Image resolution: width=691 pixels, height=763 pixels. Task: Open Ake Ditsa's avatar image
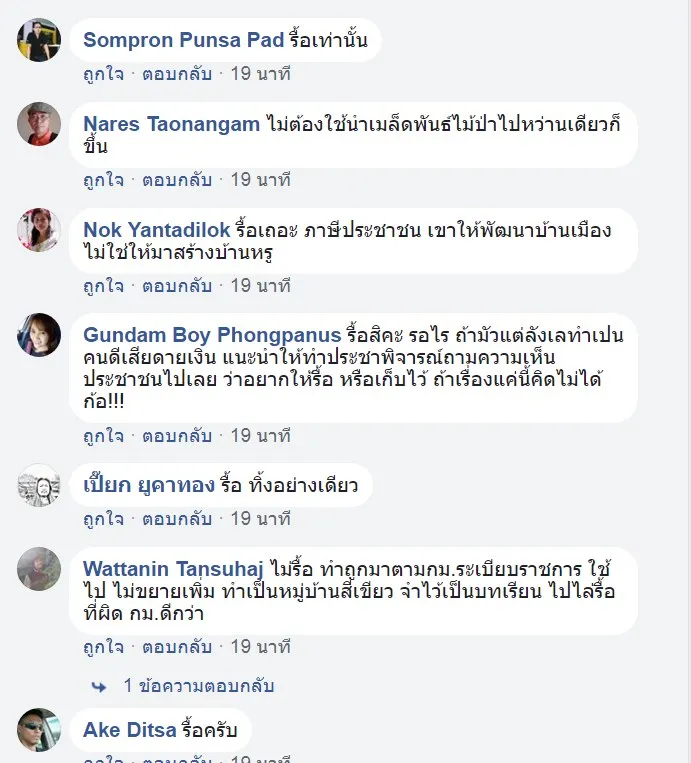pos(39,731)
